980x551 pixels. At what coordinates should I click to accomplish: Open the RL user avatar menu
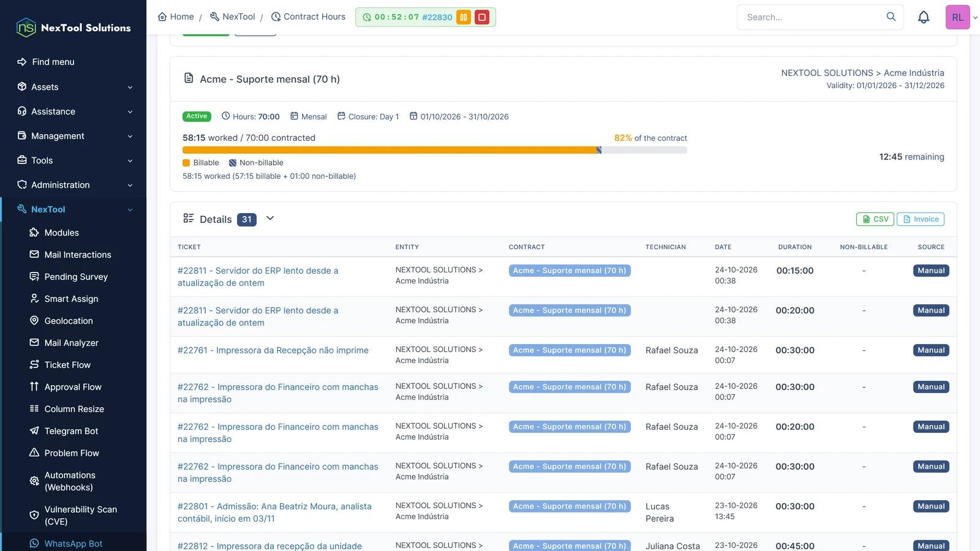958,17
